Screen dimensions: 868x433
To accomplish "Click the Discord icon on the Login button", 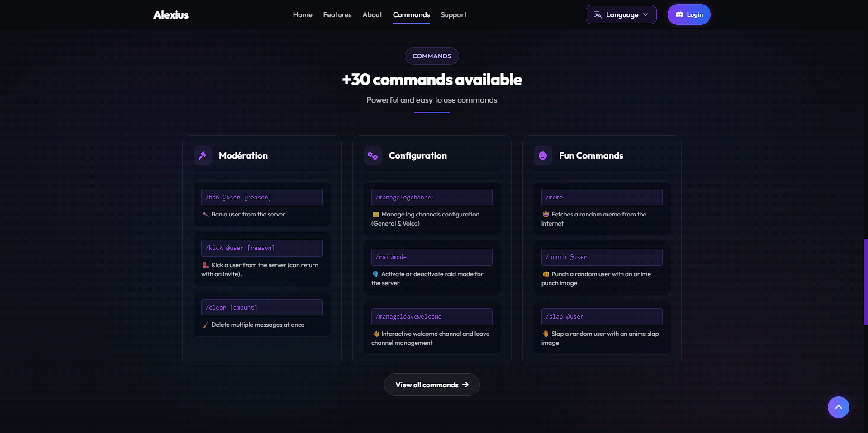I will [679, 14].
